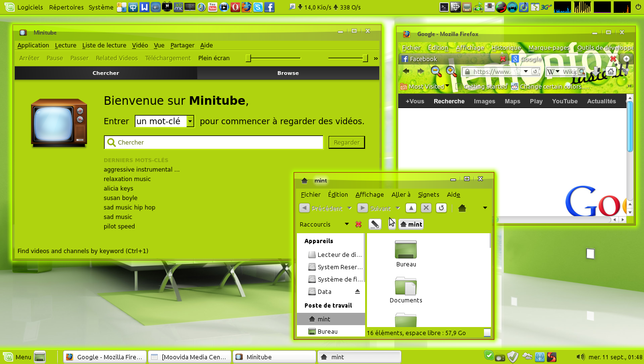Open Facebook launcher in the top panel
The image size is (644, 364).
click(x=269, y=7)
